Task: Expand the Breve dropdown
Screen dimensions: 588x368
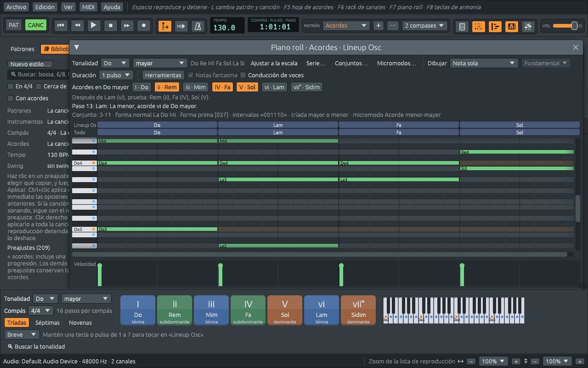Action: [x=22, y=334]
